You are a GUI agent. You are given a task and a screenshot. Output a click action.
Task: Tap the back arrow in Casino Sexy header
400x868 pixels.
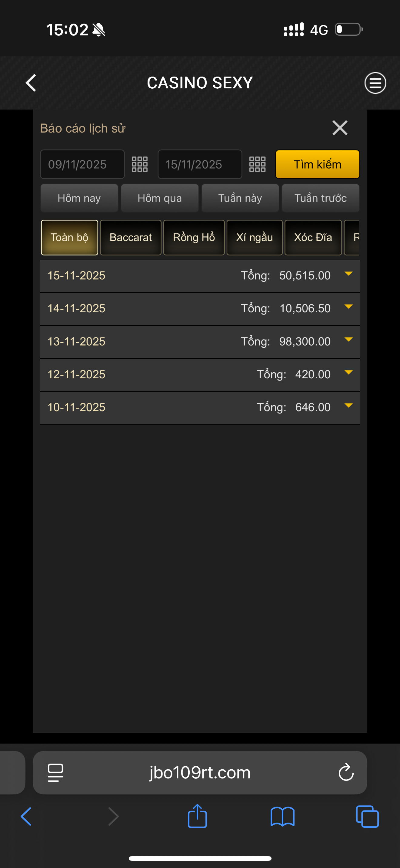[x=31, y=83]
